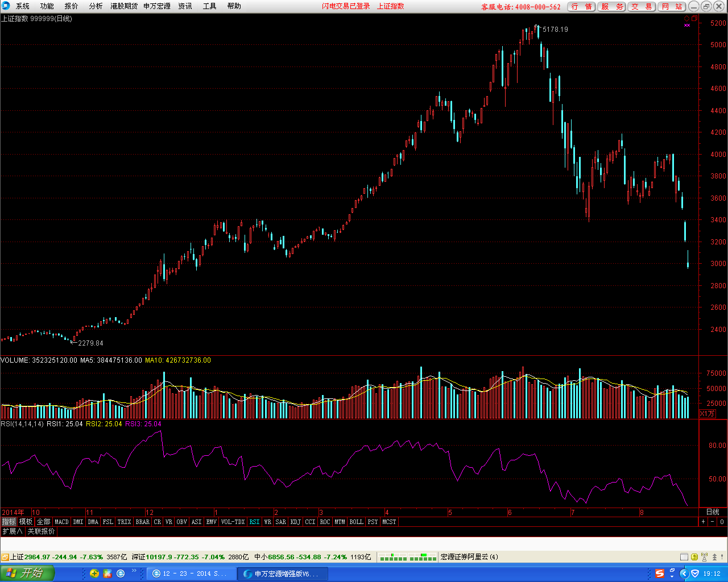This screenshot has width=728, height=582.
Task: Click the magenta cross marker icon
Action: coord(687,25)
